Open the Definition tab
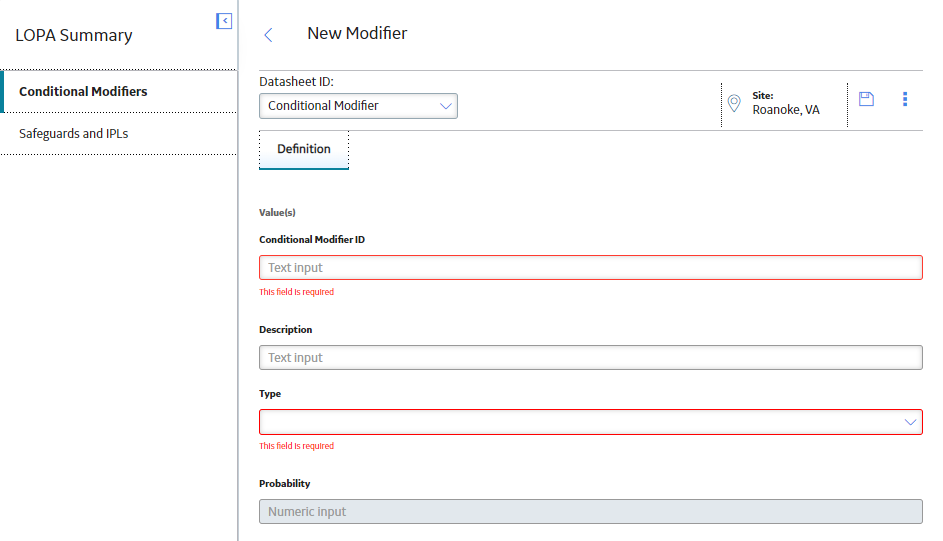Image resolution: width=943 pixels, height=541 pixels. (x=304, y=150)
